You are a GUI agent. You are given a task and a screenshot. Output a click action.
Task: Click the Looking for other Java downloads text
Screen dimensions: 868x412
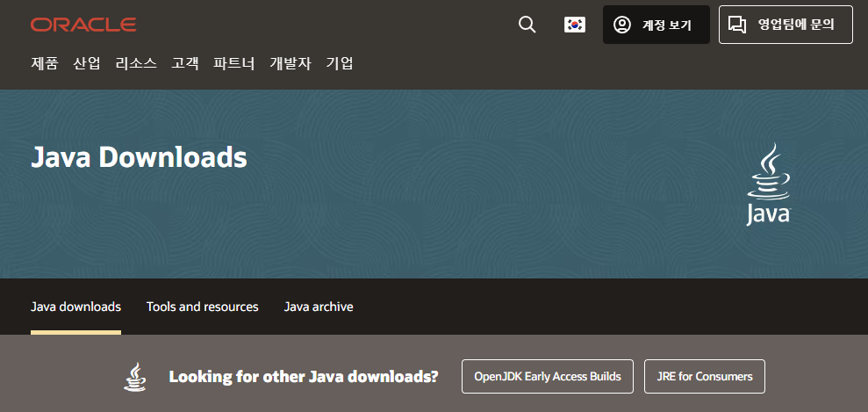point(304,377)
